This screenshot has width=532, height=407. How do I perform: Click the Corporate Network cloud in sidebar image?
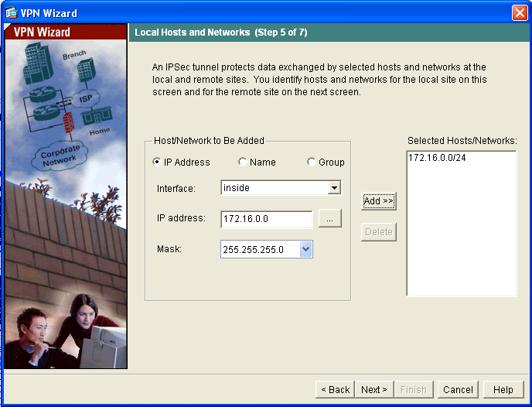[x=60, y=153]
